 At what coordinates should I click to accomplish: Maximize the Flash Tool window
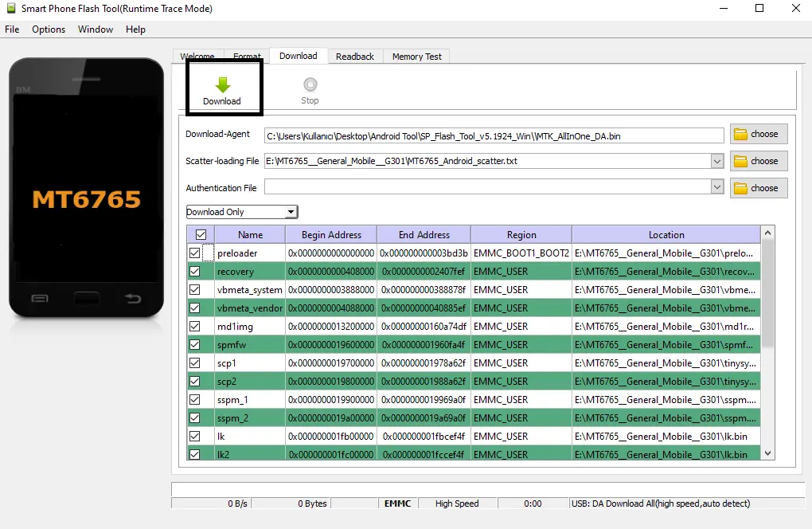tap(759, 8)
